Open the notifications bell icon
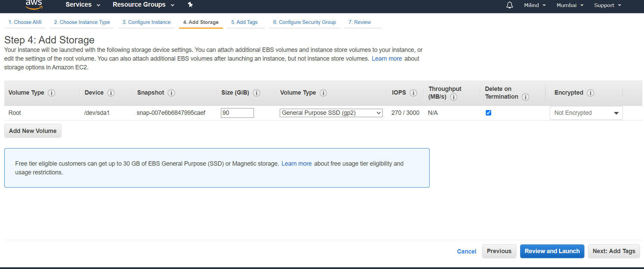 pos(510,5)
